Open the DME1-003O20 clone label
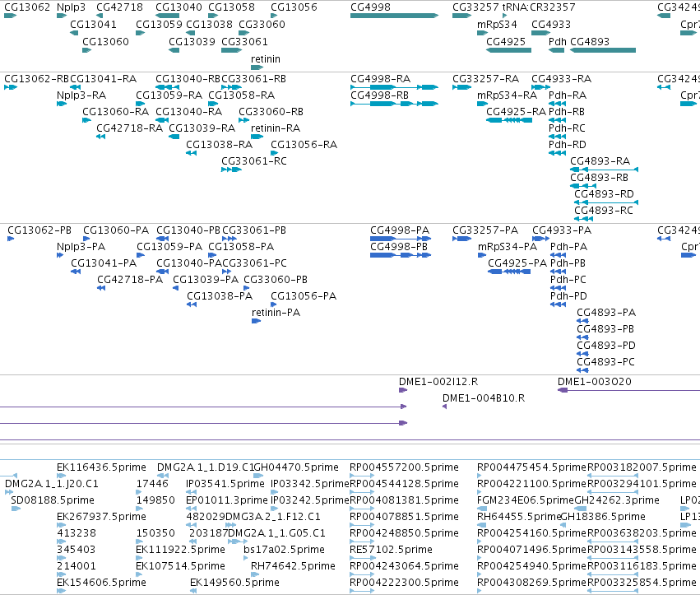 tap(594, 382)
